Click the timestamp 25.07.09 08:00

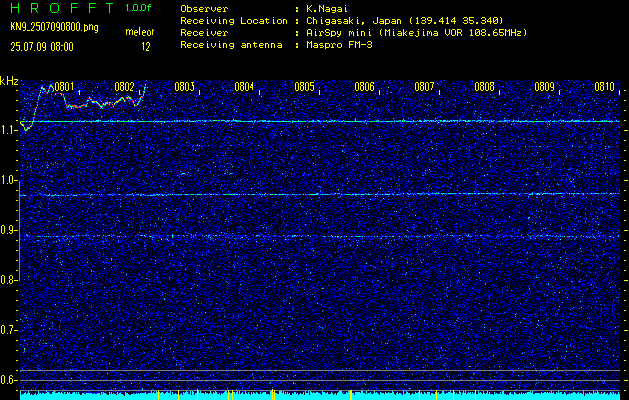[x=42, y=47]
